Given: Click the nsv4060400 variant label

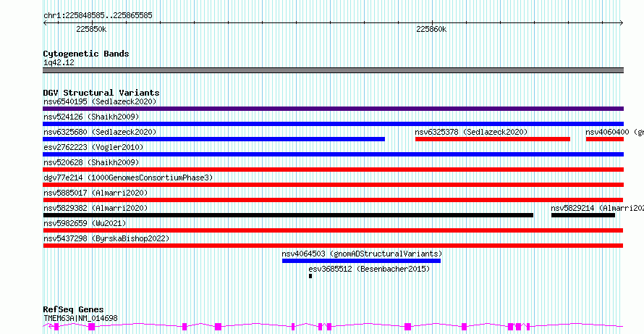Looking at the screenshot, I should pyautogui.click(x=615, y=132).
